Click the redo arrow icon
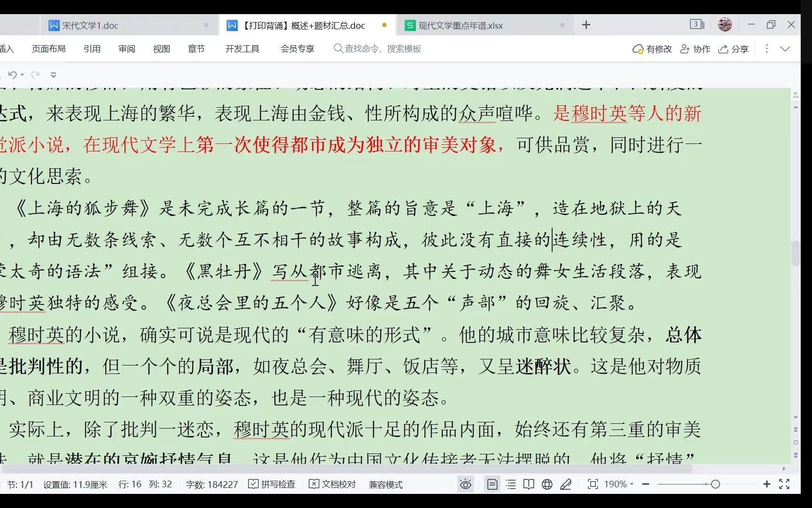Image resolution: width=812 pixels, height=508 pixels. tap(35, 75)
